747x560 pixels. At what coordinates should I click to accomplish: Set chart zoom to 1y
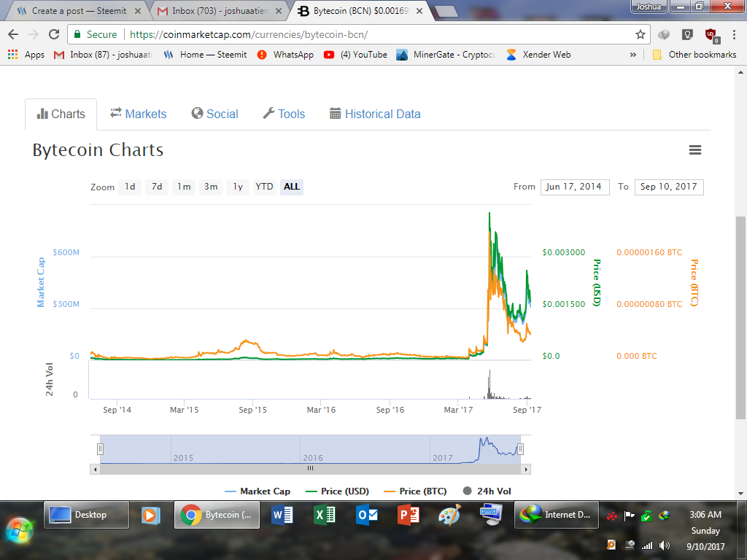[x=238, y=187]
